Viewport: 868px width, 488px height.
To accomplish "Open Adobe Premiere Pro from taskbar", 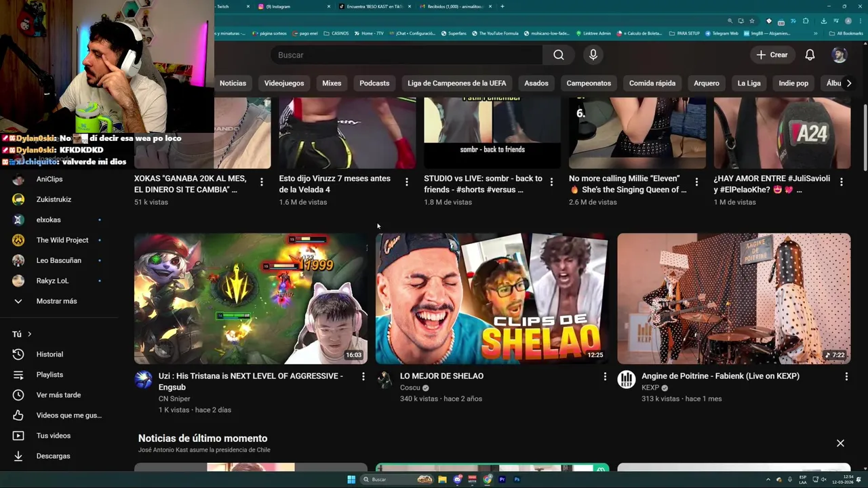I will click(x=502, y=479).
